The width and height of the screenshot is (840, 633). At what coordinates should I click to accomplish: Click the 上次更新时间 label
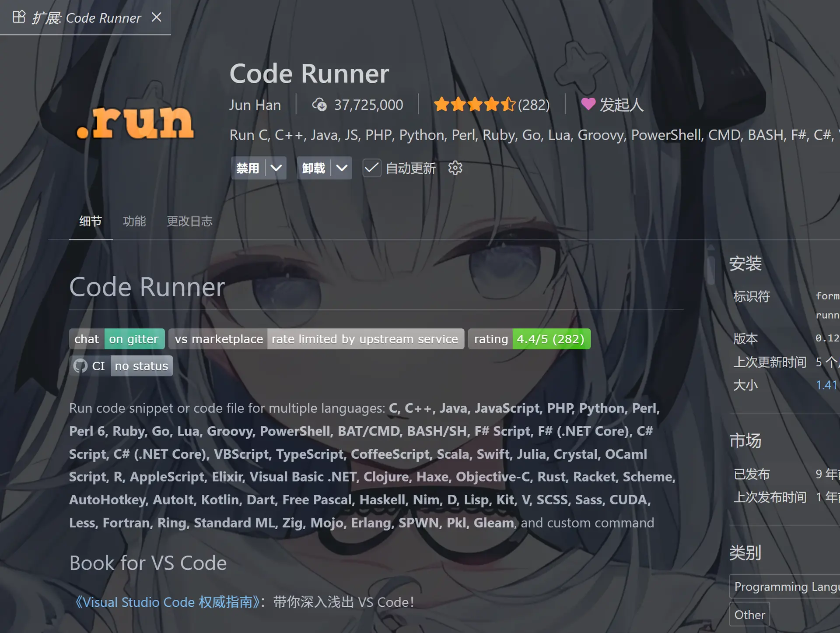[770, 362]
